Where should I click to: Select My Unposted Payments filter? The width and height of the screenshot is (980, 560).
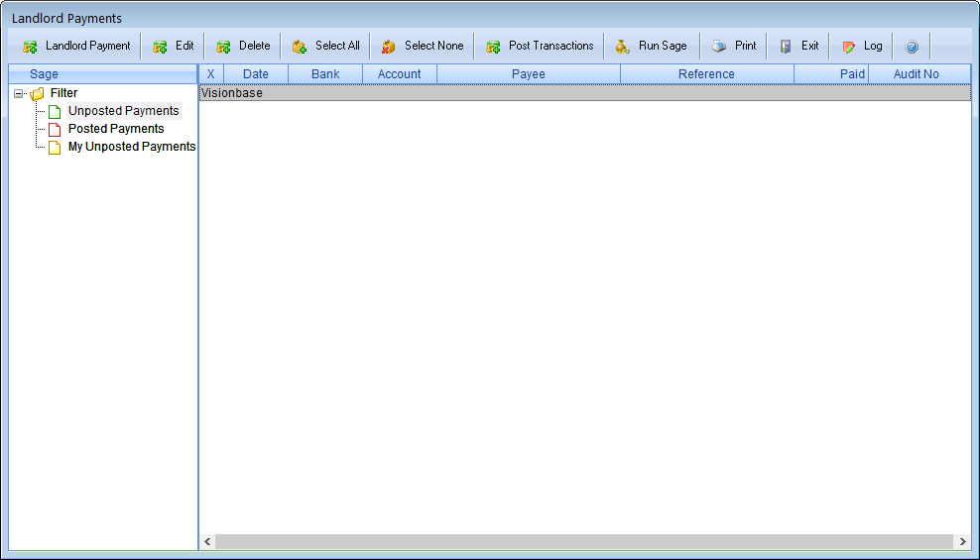[x=132, y=147]
